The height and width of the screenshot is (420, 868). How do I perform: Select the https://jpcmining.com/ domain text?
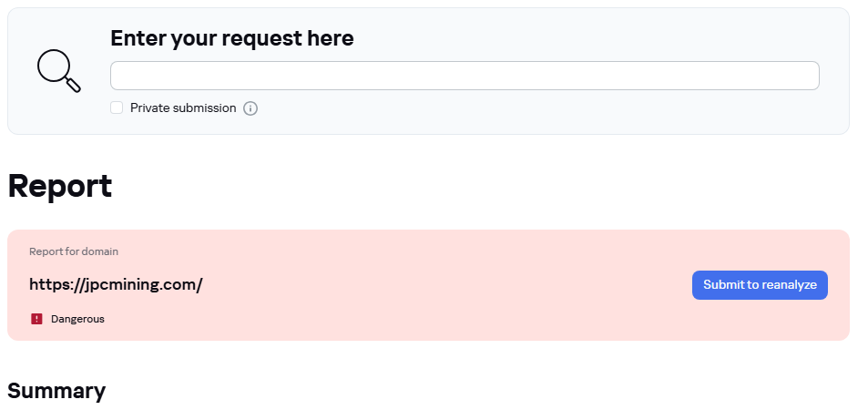click(x=116, y=285)
